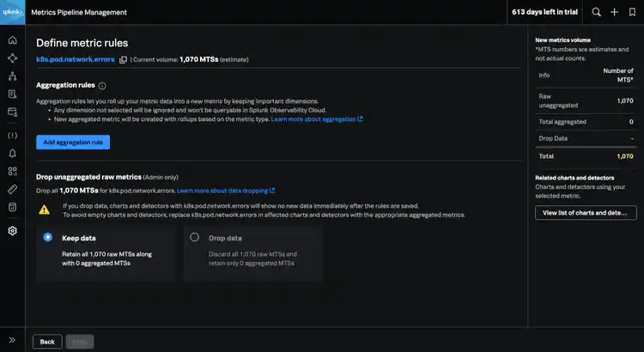This screenshot has width=644, height=352.
Task: Click the Splunk logo
Action: click(x=12, y=13)
